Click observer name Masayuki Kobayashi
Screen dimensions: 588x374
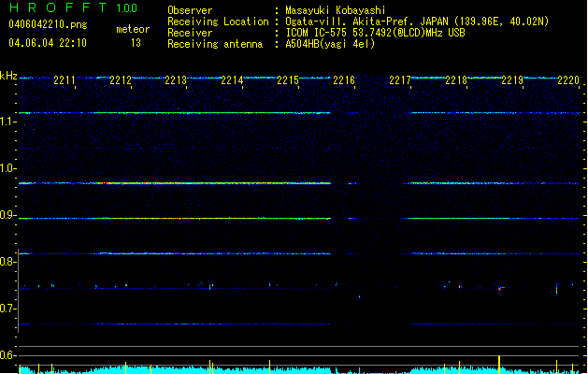337,10
